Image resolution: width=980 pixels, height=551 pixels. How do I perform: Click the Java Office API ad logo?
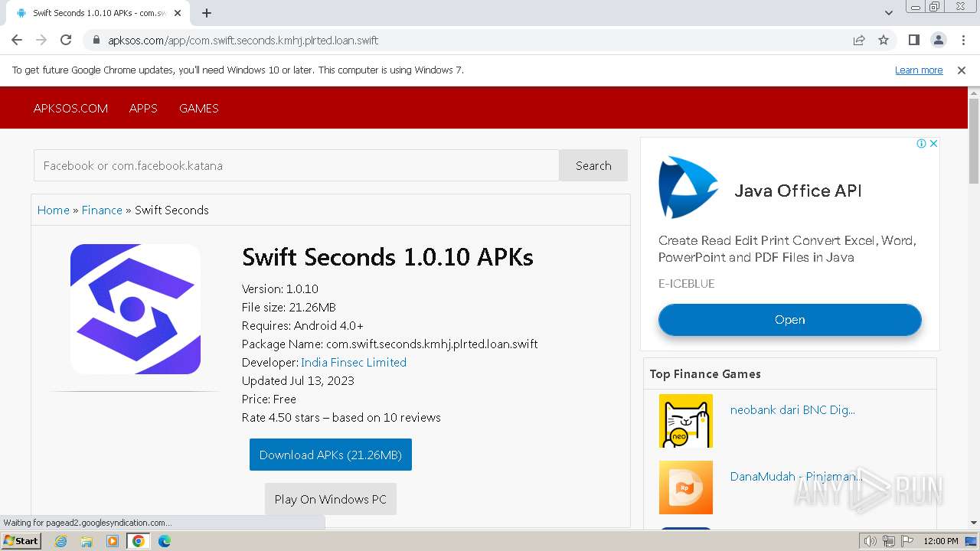[x=688, y=187]
